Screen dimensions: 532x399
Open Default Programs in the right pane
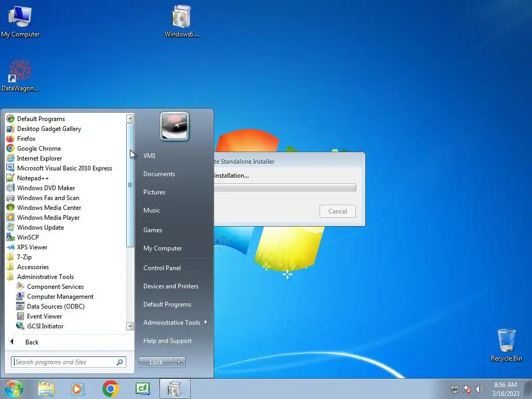(x=167, y=304)
